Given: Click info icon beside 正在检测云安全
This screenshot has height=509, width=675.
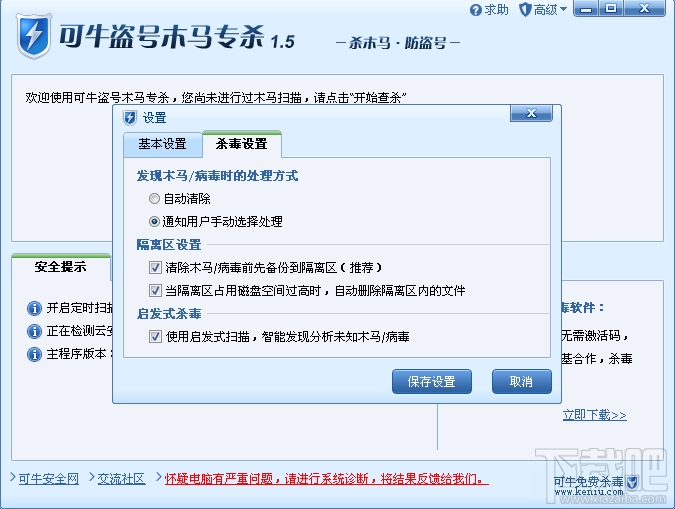Looking at the screenshot, I should point(34,331).
